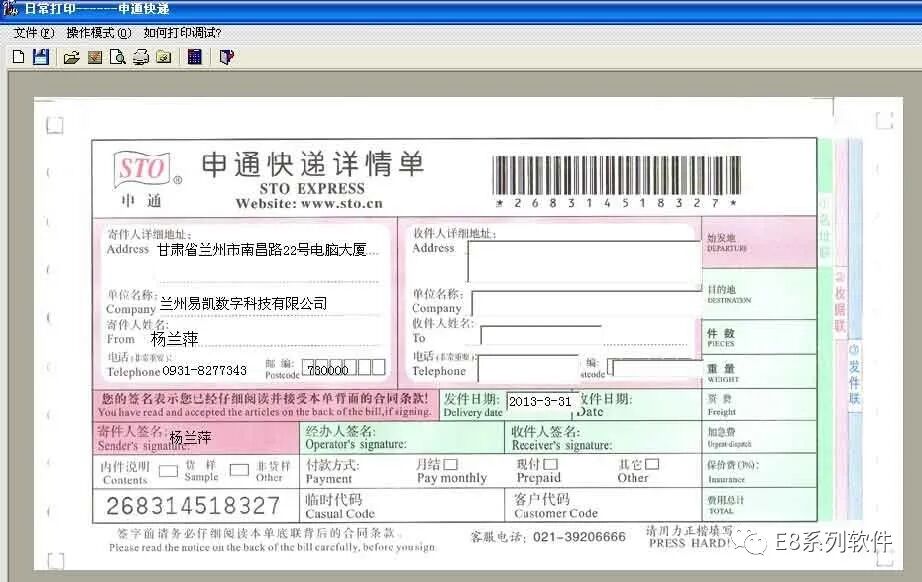Screen dimensions: 922x582
Task: Click the Pay monthly 月结 checkbox
Action: pos(450,464)
